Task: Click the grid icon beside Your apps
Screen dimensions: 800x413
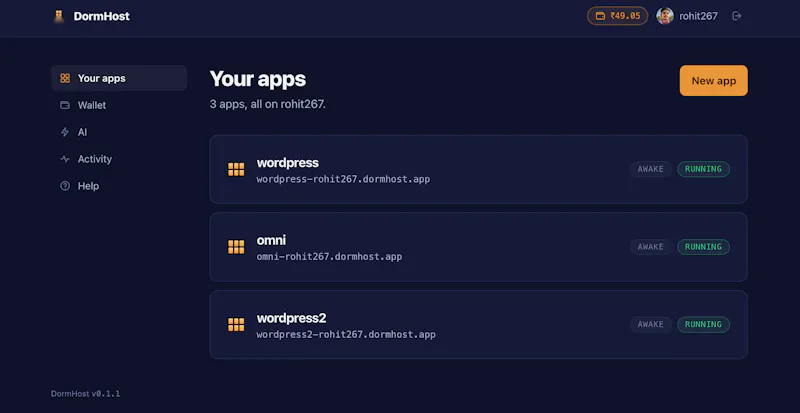Action: point(65,78)
